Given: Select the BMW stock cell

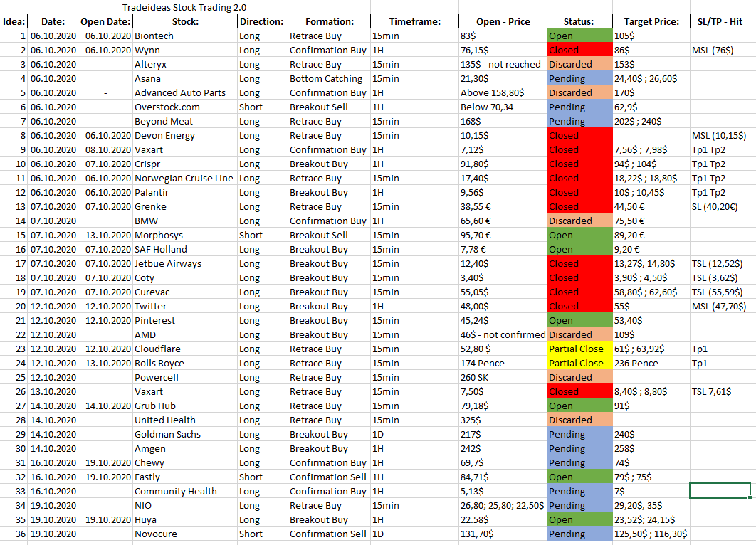Looking at the screenshot, I should (x=185, y=221).
